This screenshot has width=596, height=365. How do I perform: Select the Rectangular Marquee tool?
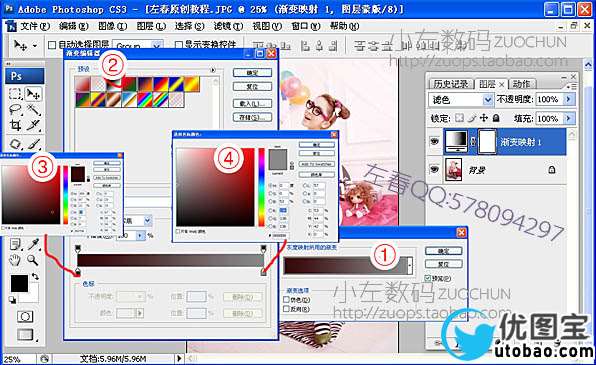[15, 94]
